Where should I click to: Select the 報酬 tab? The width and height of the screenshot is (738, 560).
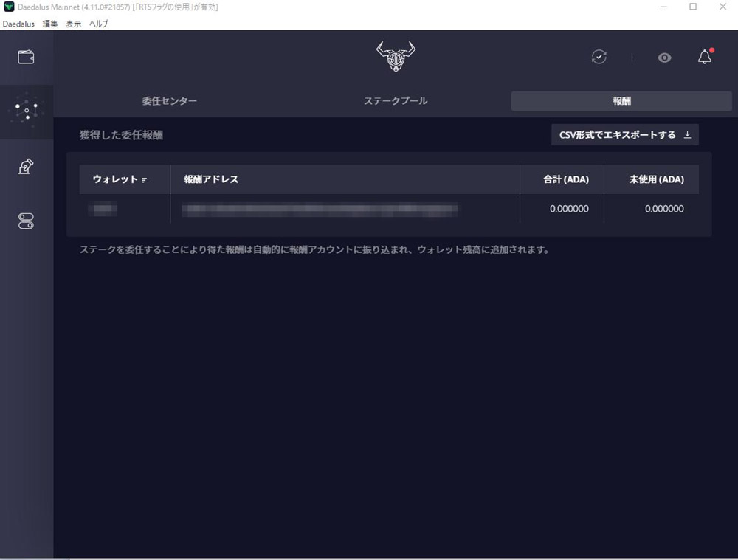pos(621,101)
